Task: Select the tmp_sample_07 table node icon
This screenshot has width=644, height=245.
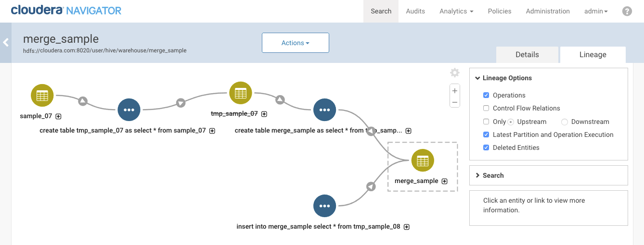Action: tap(241, 93)
